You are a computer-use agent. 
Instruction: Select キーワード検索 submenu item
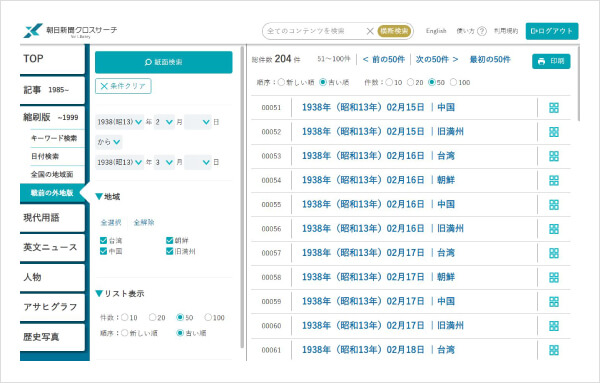click(x=54, y=138)
